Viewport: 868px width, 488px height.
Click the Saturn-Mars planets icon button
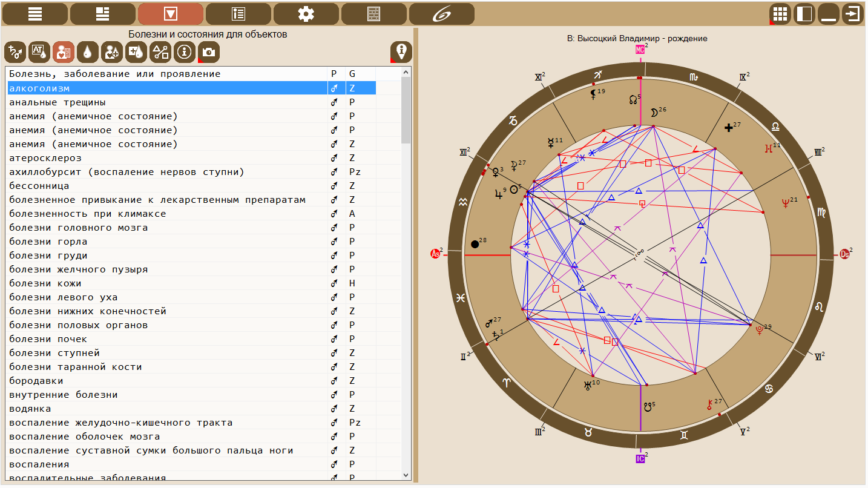[x=15, y=53]
